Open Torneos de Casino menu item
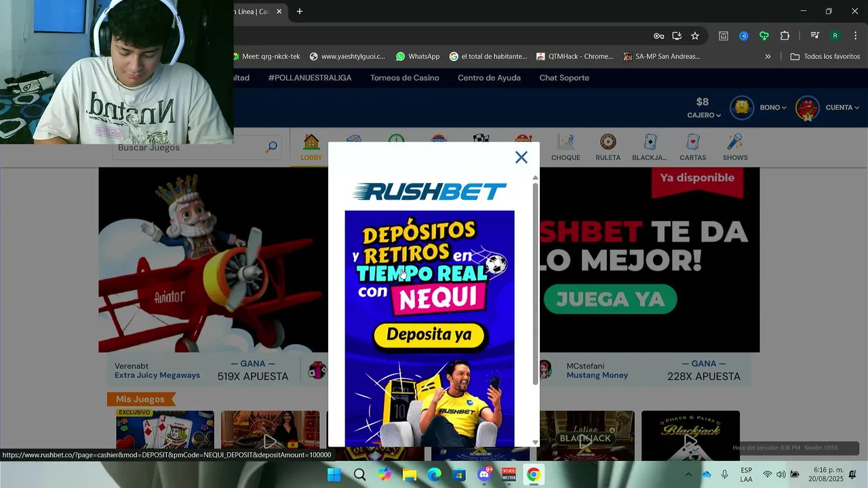The image size is (868, 488). click(405, 78)
